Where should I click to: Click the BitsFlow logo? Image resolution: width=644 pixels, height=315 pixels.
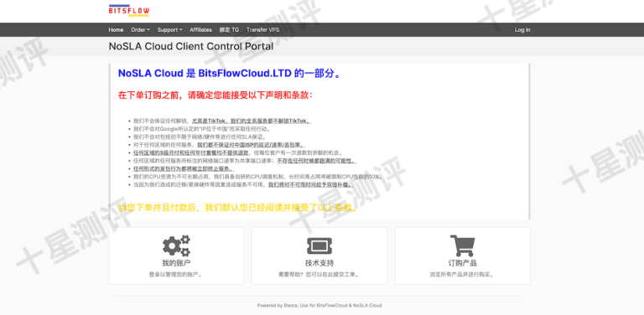[x=129, y=11]
